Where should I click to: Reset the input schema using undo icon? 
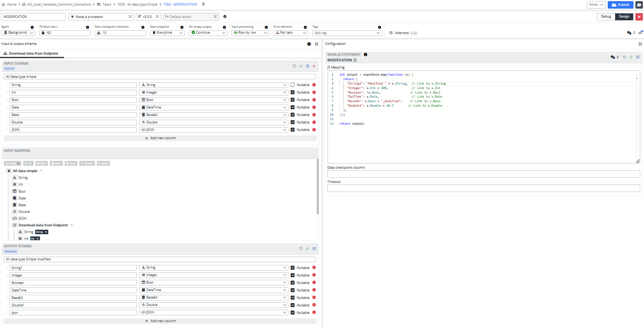pos(294,66)
